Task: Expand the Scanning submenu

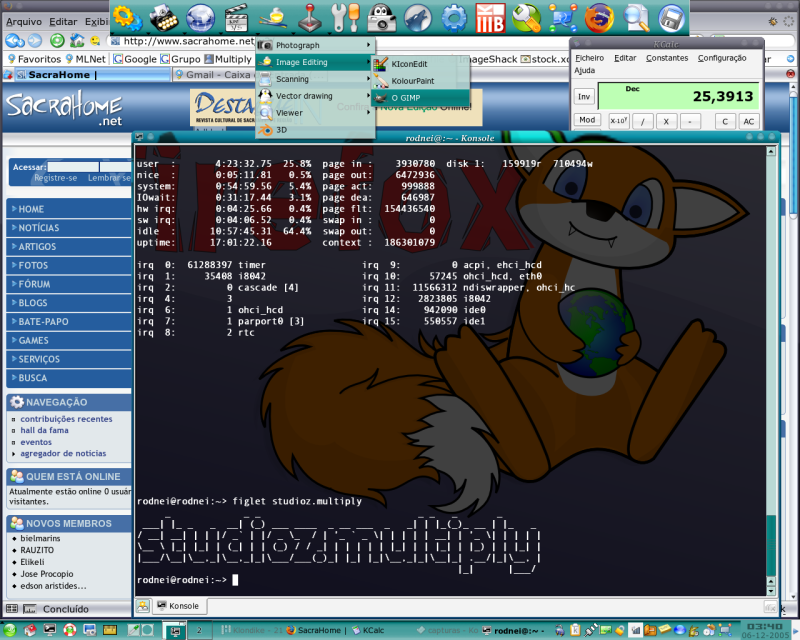Action: click(315, 79)
